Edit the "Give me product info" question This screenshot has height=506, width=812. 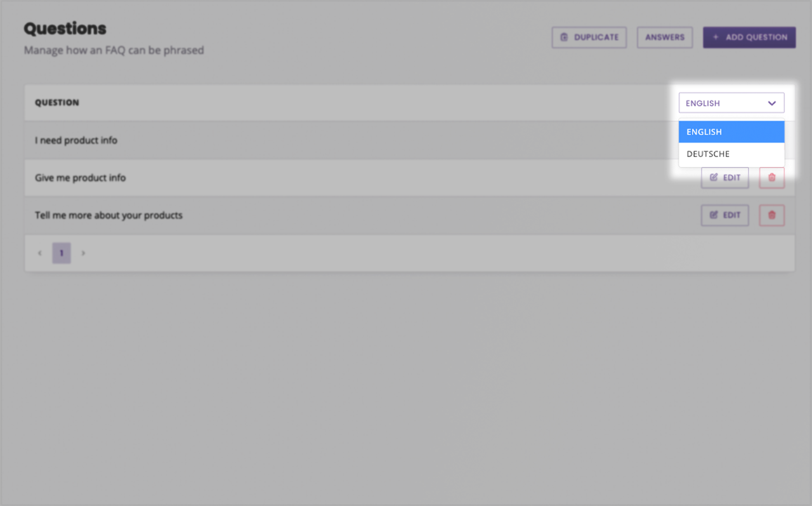(725, 178)
